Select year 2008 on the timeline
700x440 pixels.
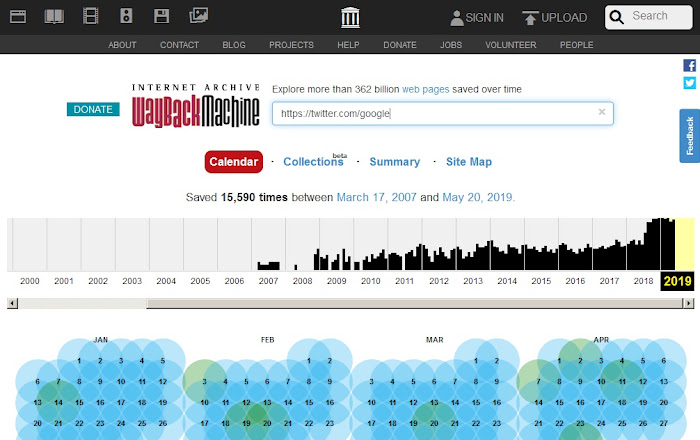point(302,281)
